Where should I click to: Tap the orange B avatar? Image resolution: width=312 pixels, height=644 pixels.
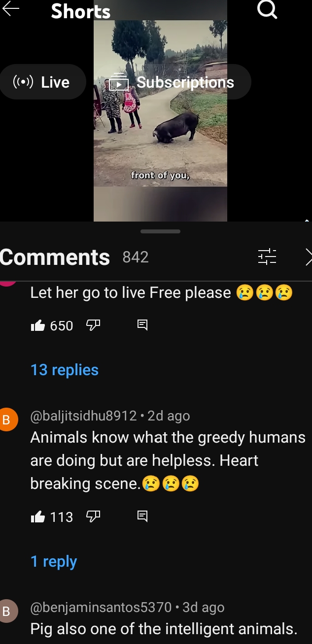pos(7,420)
